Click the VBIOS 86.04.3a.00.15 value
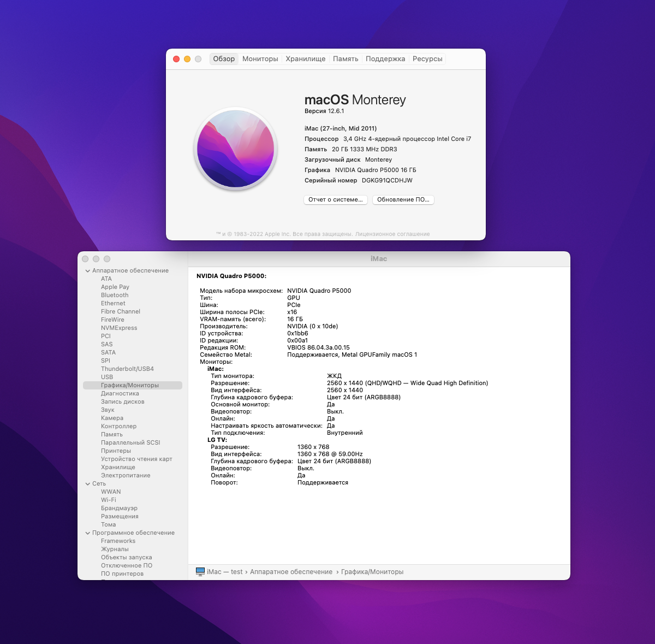The height and width of the screenshot is (644, 655). pyautogui.click(x=318, y=348)
